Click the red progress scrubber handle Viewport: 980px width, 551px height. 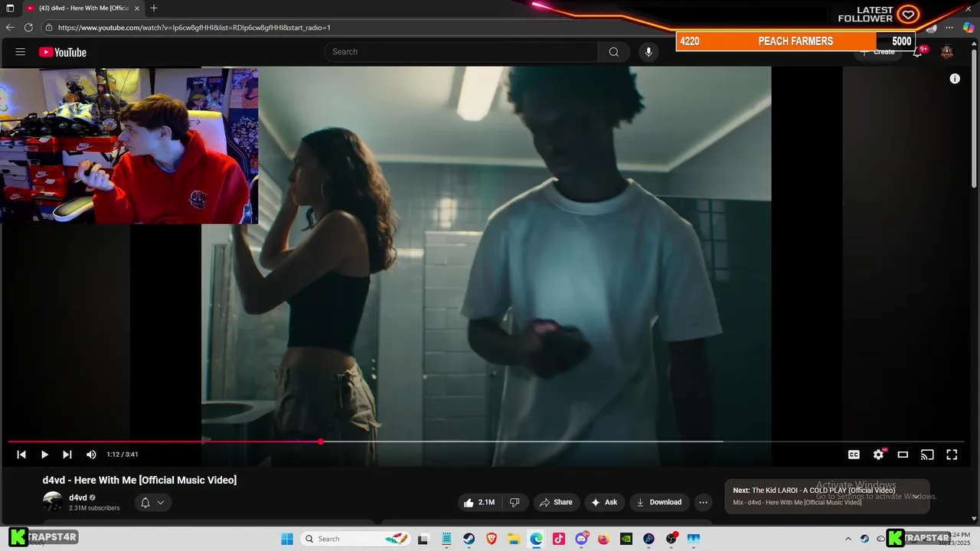(321, 442)
